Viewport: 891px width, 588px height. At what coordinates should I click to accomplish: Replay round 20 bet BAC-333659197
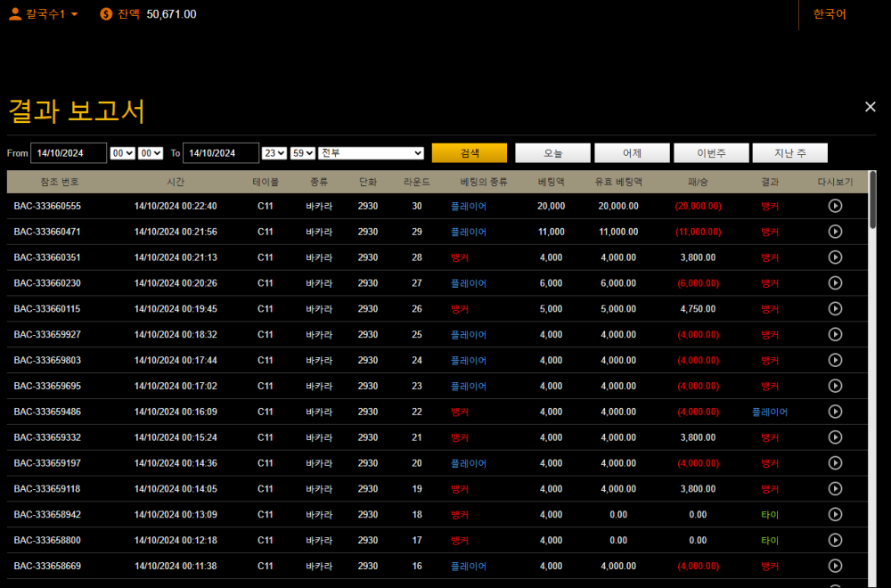835,463
